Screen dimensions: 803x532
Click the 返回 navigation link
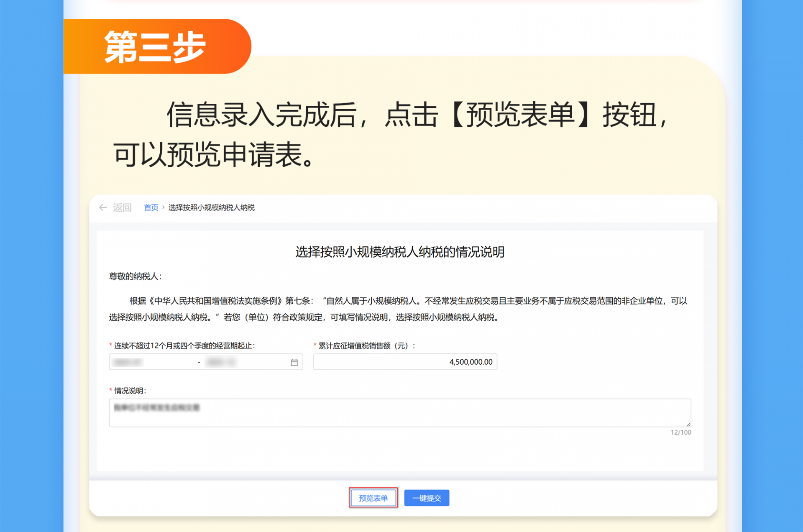pyautogui.click(x=122, y=208)
